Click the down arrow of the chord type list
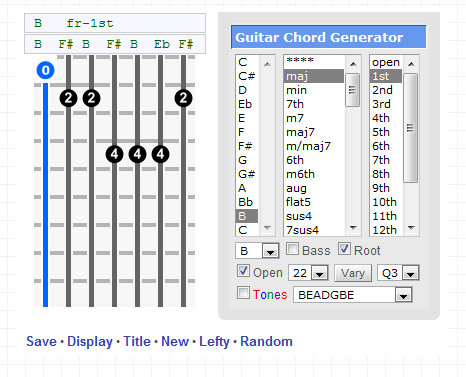This screenshot has height=377, width=466. (353, 228)
